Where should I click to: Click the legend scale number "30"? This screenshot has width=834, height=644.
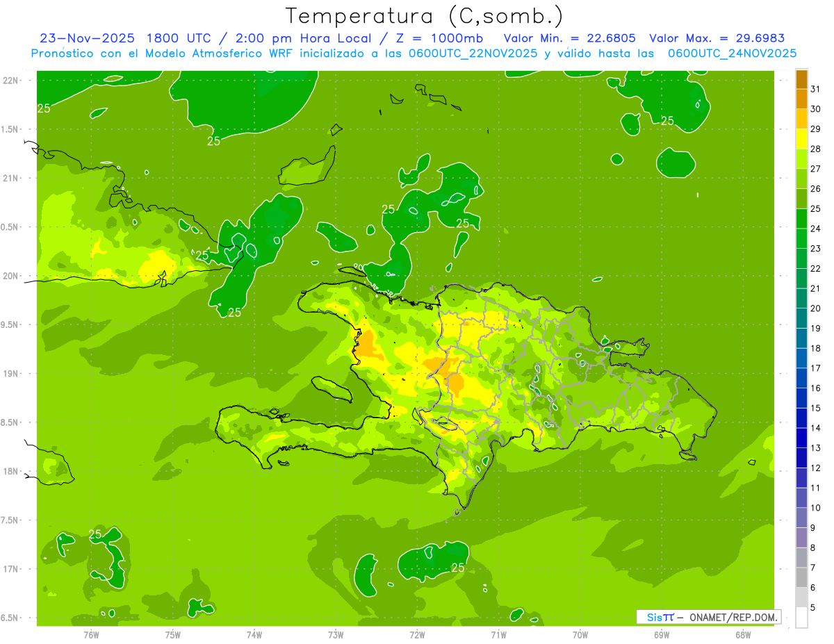click(x=816, y=109)
